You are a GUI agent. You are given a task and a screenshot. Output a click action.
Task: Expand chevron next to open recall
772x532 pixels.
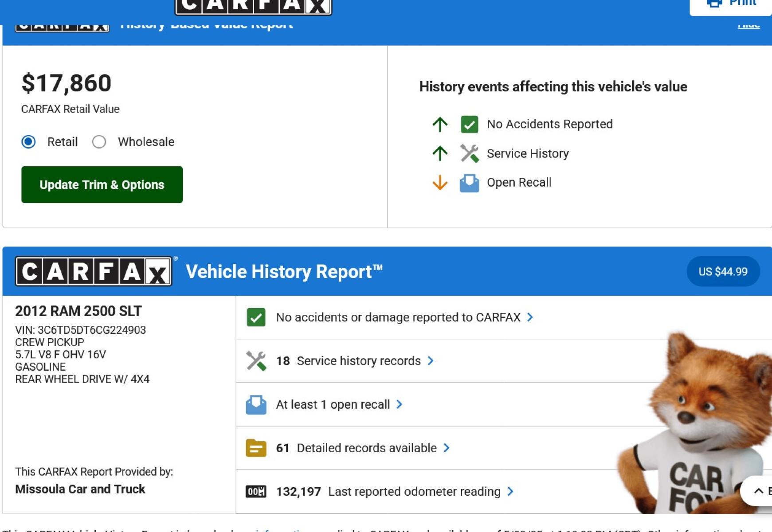tap(400, 404)
